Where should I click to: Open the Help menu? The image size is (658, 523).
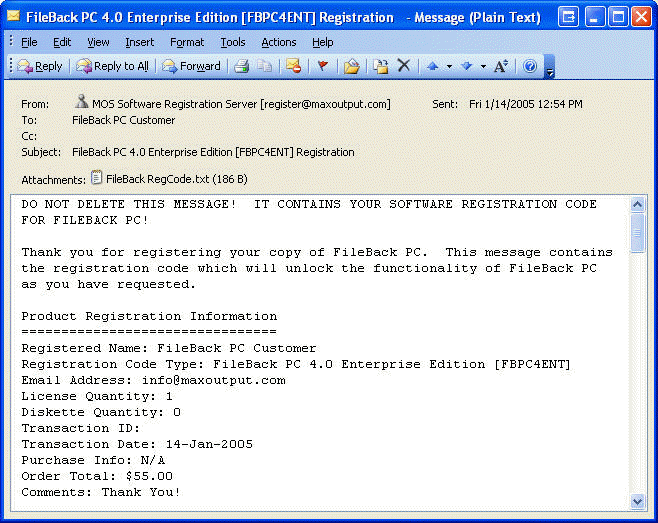coord(322,42)
